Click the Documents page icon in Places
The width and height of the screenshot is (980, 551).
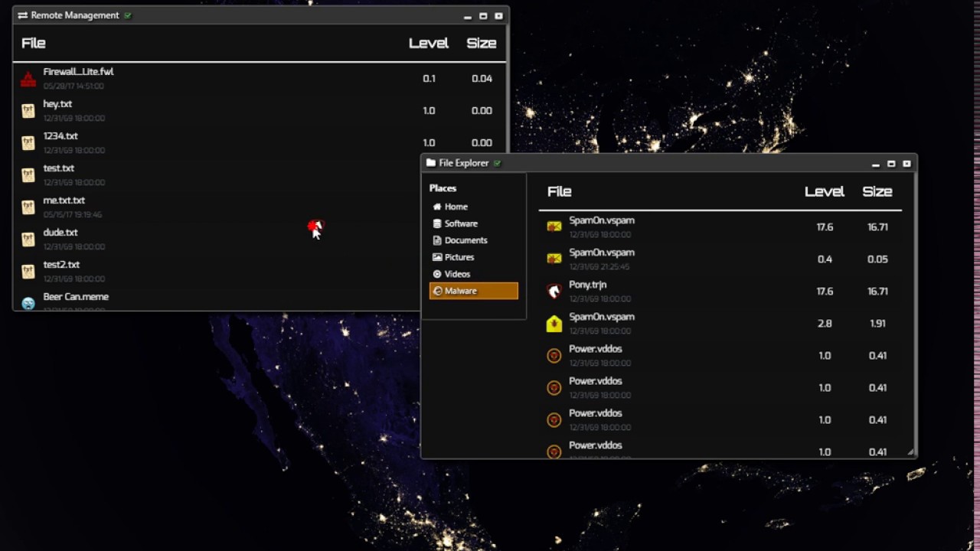tap(437, 240)
